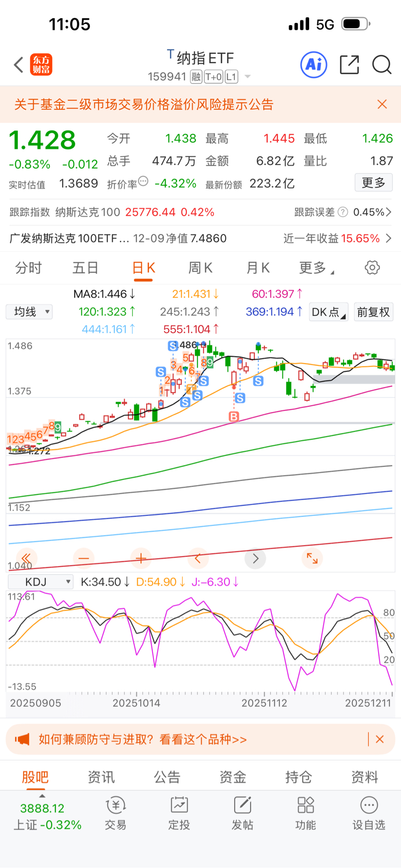This screenshot has width=401, height=868.
Task: Open the search magnifier icon
Action: [x=382, y=65]
